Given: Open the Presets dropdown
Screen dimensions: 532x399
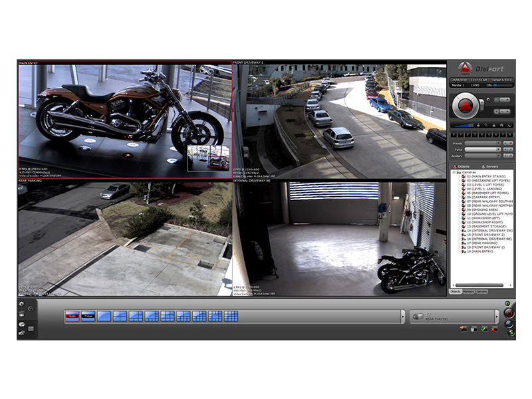Looking at the screenshot, I should [x=483, y=143].
